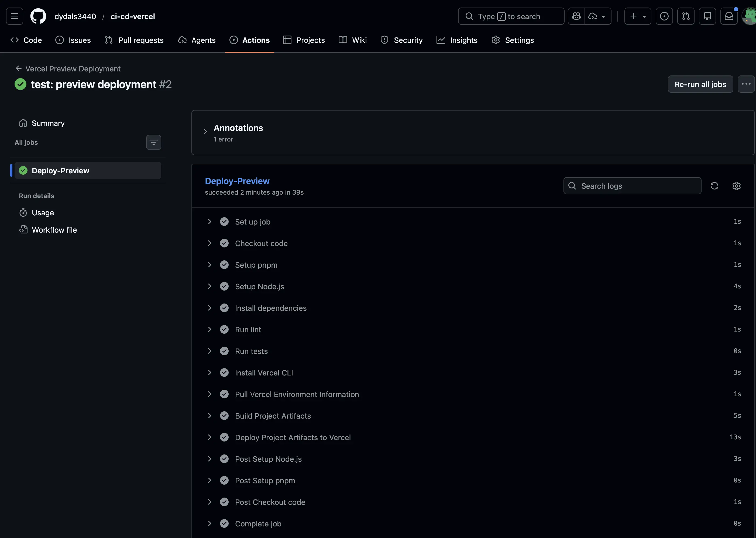The image size is (756, 538).
Task: Open your profile avatar menu
Action: coord(749,15)
